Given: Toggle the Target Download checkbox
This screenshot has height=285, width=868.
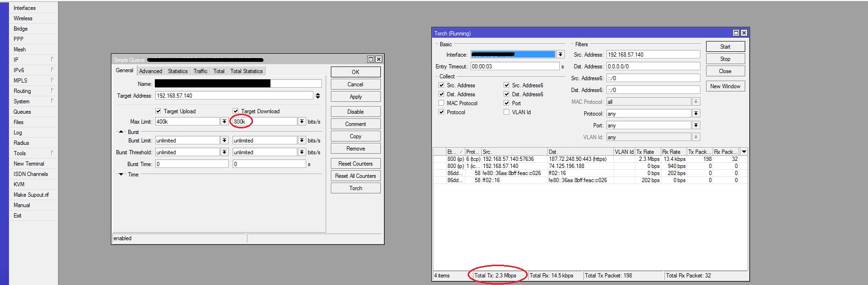Looking at the screenshot, I should (236, 111).
